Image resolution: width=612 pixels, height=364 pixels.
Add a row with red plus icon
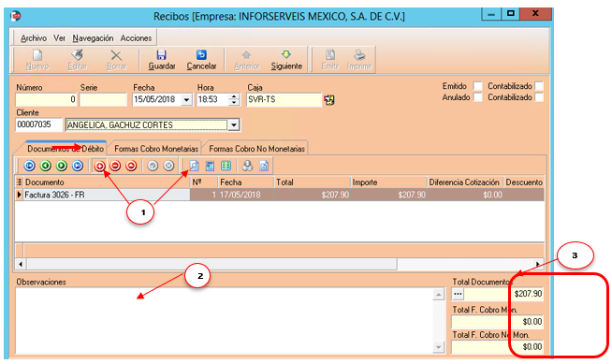point(100,166)
